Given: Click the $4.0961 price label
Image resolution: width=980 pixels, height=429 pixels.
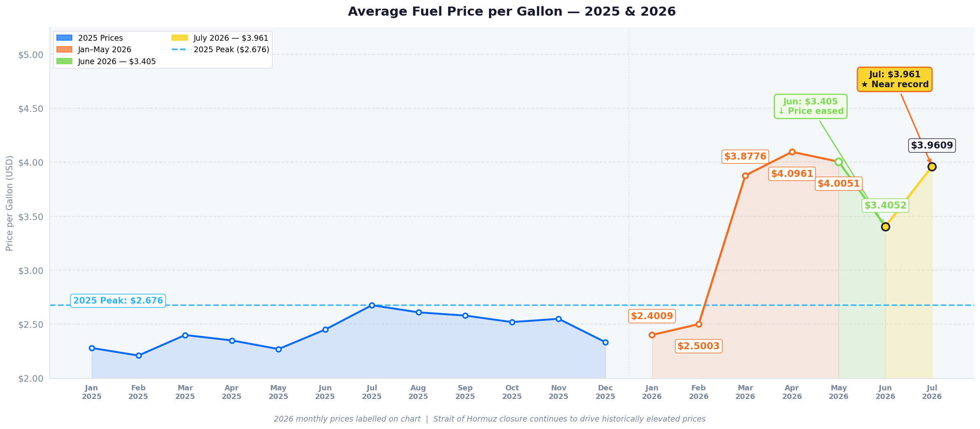Looking at the screenshot, I should 792,174.
